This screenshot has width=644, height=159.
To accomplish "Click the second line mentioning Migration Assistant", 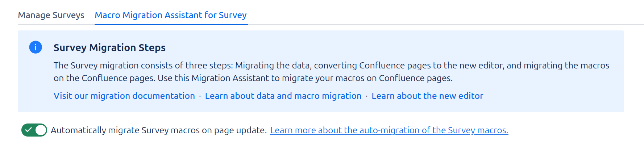I will pyautogui.click(x=253, y=78).
